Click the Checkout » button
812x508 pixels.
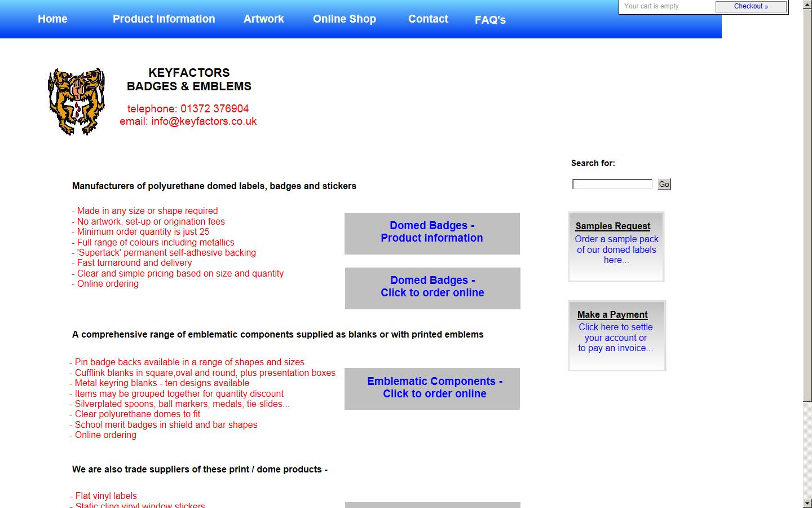pos(751,6)
